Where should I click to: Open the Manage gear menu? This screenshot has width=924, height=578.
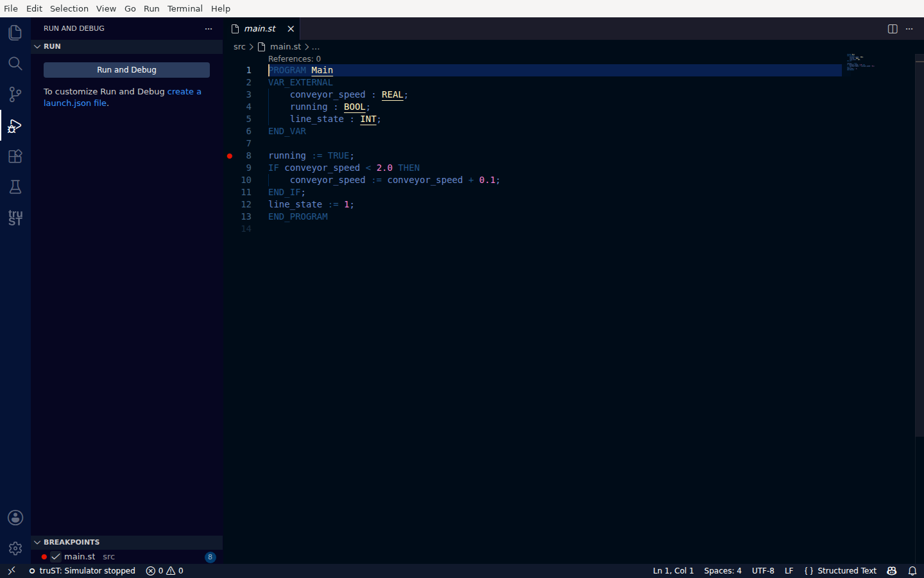coord(15,548)
